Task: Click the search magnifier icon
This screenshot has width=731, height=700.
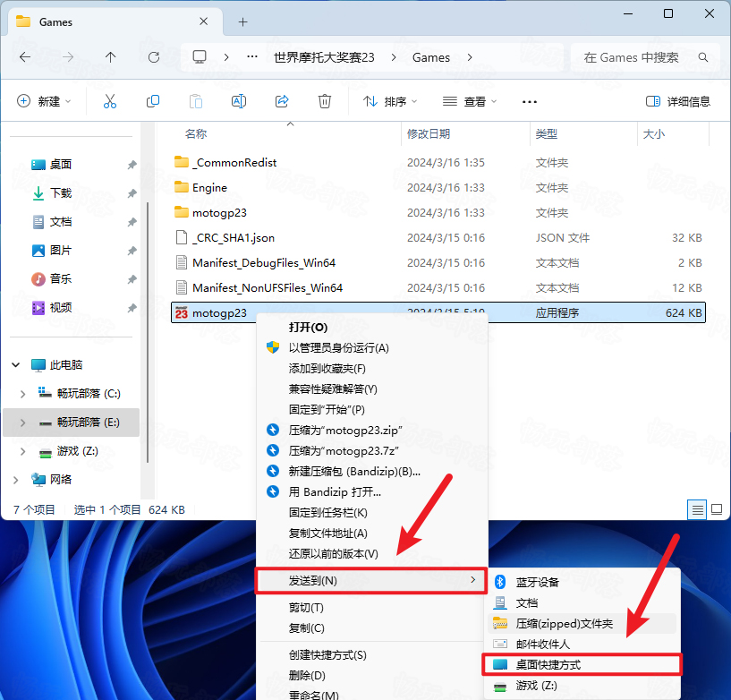Action: click(703, 57)
